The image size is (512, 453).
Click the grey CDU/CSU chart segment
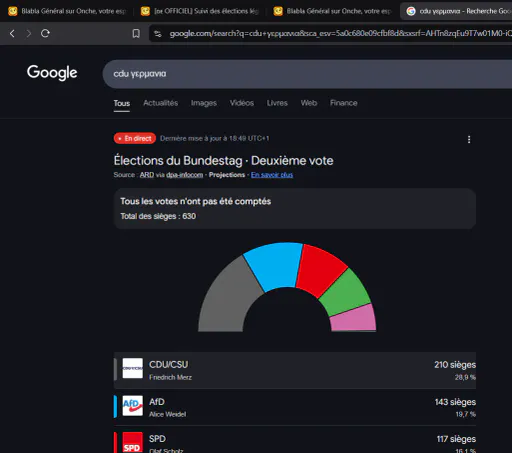click(227, 297)
